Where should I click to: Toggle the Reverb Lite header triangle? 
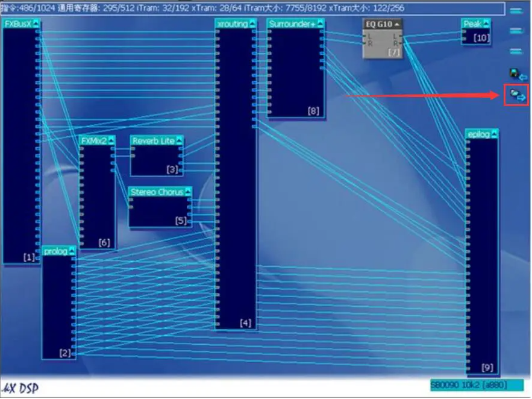[179, 140]
